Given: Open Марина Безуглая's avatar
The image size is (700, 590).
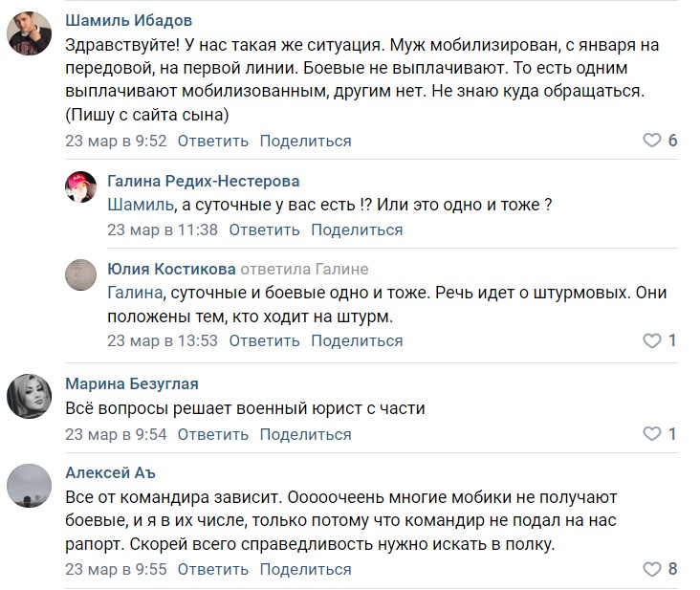Looking at the screenshot, I should 30,395.
